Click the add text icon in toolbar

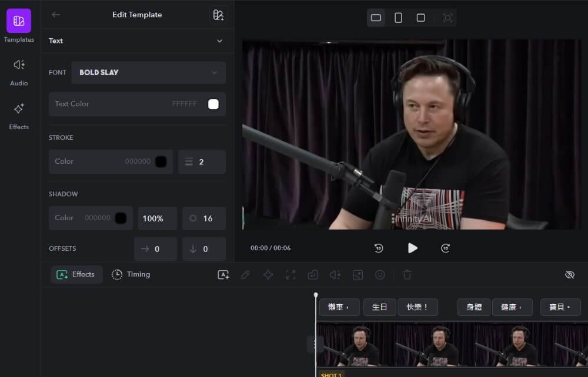coord(223,275)
